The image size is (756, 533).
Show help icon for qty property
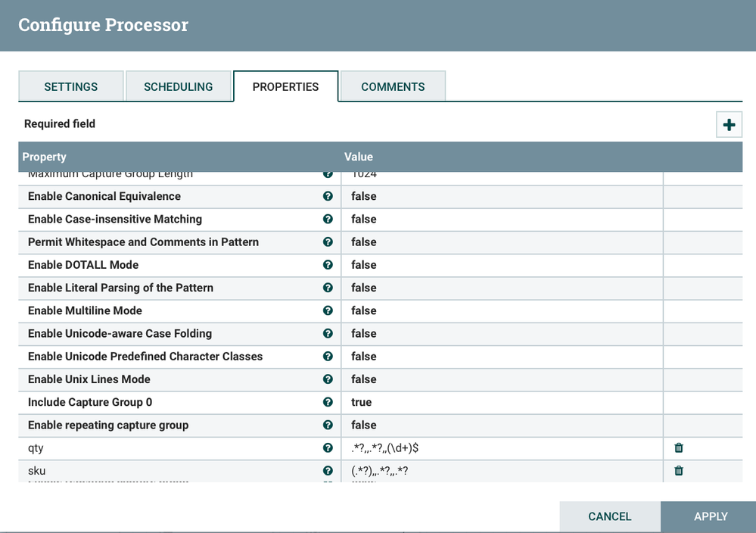coord(328,448)
